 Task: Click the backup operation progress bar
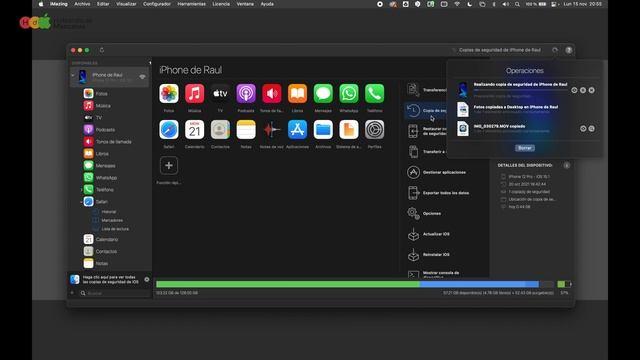point(520,90)
